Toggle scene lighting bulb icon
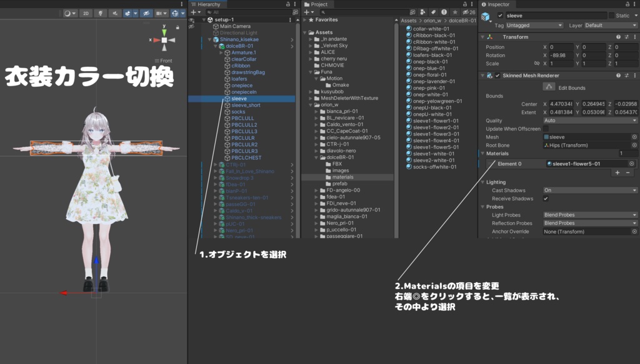Screen dimensions: 640x364 tap(100, 13)
